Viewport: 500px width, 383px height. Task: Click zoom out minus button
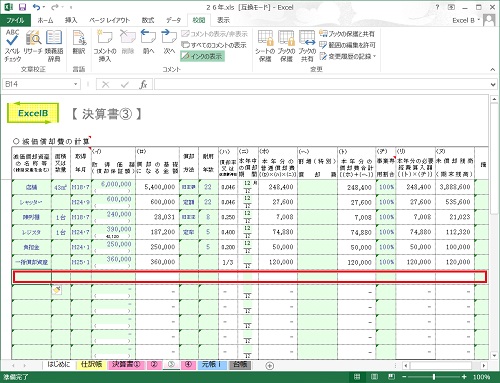404,377
